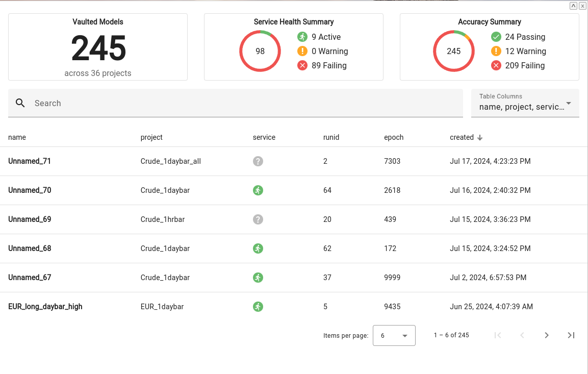588x374 pixels.
Task: Sort by the created column header
Action: (462, 137)
